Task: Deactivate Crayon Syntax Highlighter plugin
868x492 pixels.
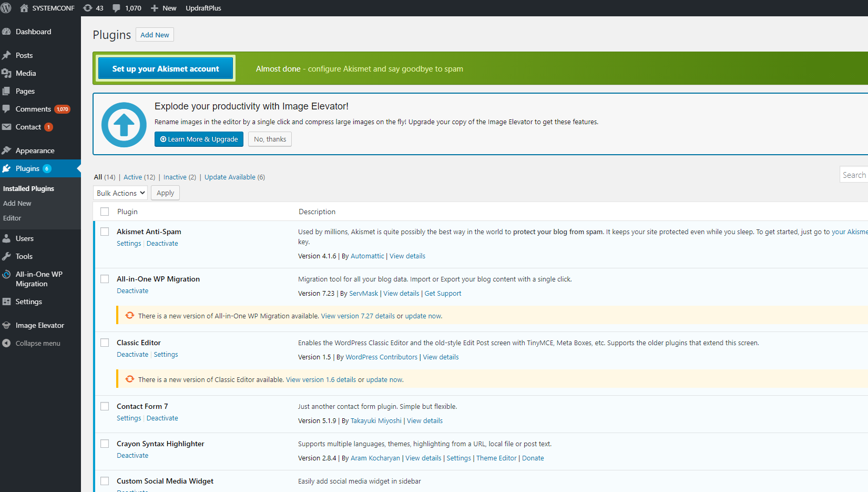Action: 132,456
